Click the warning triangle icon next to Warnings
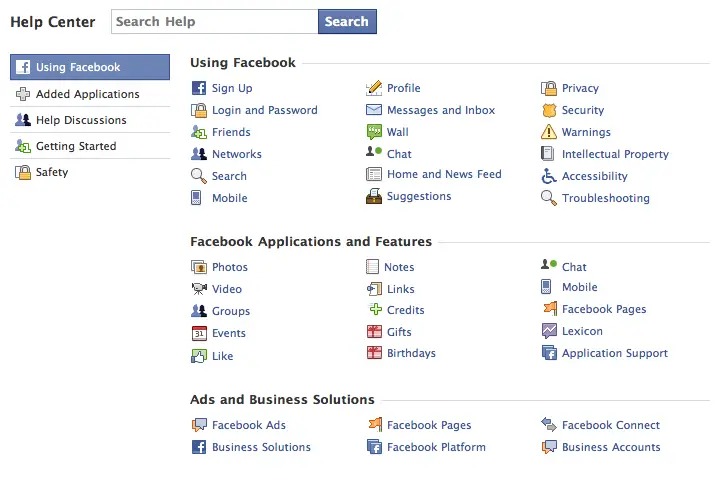The image size is (715, 487). coord(549,132)
